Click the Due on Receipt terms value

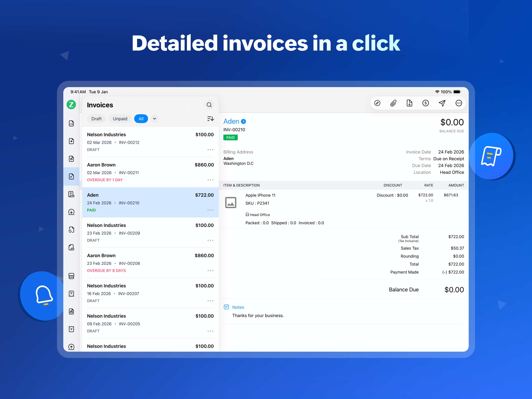point(448,159)
